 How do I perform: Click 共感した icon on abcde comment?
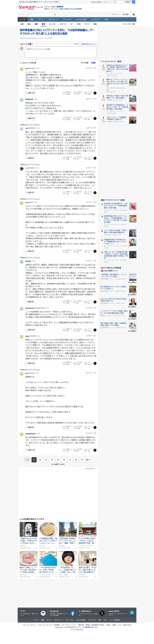click(x=64, y=302)
